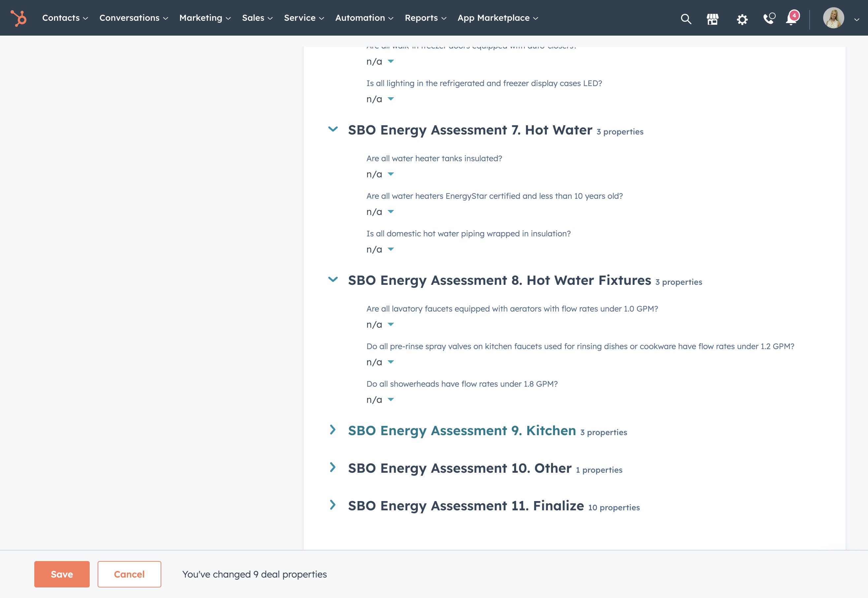
Task: Expand the 10. Other section chevron
Action: tap(333, 467)
